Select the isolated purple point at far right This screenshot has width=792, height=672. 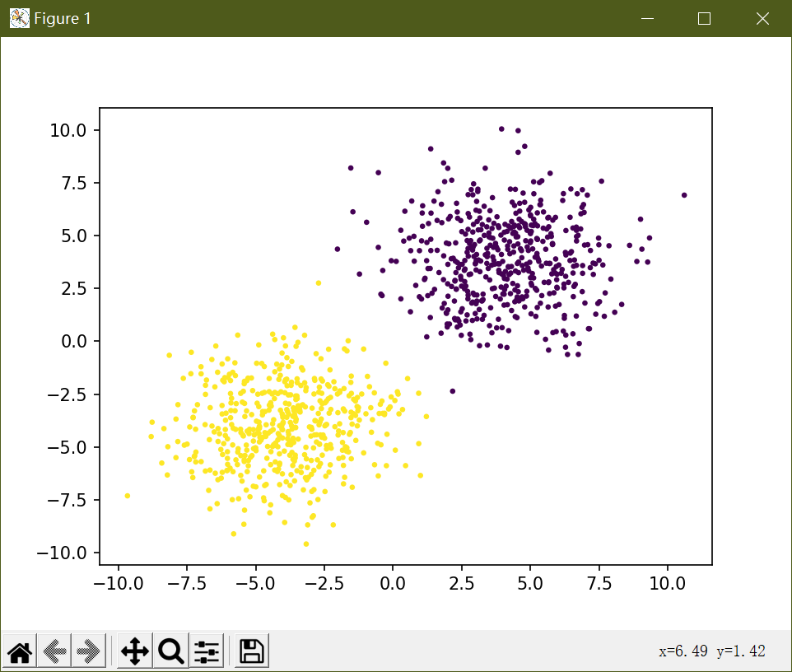pyautogui.click(x=685, y=195)
